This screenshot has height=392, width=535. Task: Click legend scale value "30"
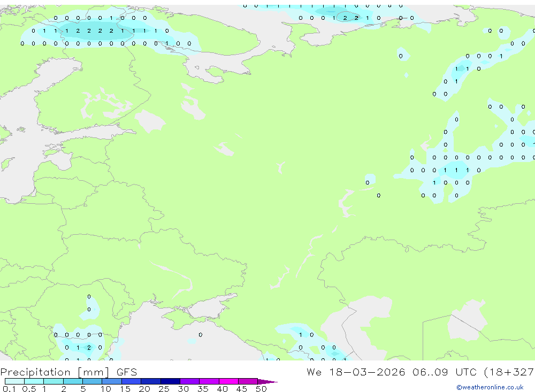[x=183, y=389]
